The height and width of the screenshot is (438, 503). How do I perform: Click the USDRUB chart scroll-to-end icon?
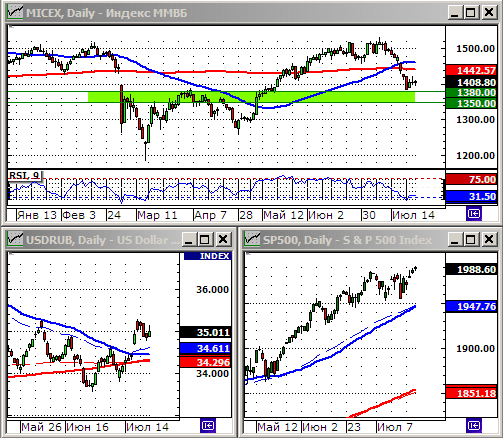point(208,426)
